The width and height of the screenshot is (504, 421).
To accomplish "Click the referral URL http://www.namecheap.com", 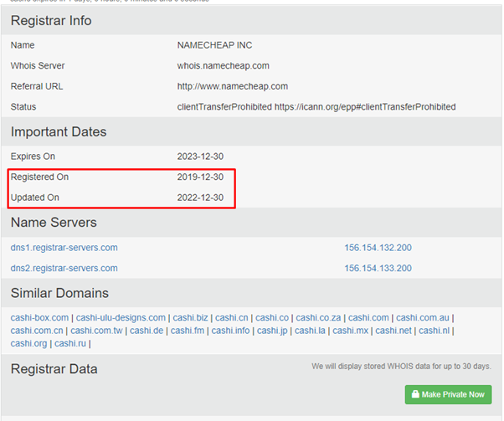I will coord(233,86).
